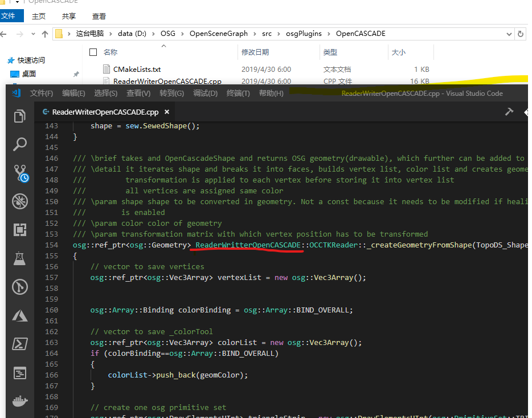Screen dimensions: 532x418
Task: Expand the chevron before 这台电脑 breadcrumb
Action: [69, 34]
